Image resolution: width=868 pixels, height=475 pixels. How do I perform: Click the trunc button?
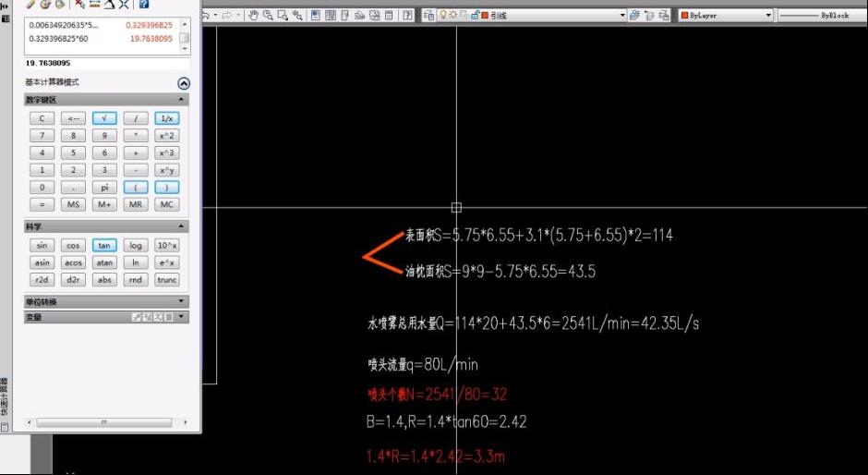click(166, 280)
